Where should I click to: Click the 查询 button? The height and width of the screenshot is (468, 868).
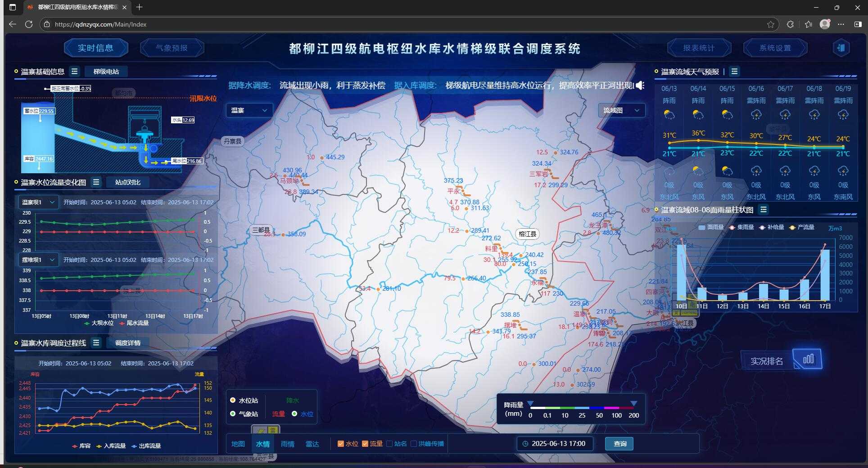click(619, 444)
